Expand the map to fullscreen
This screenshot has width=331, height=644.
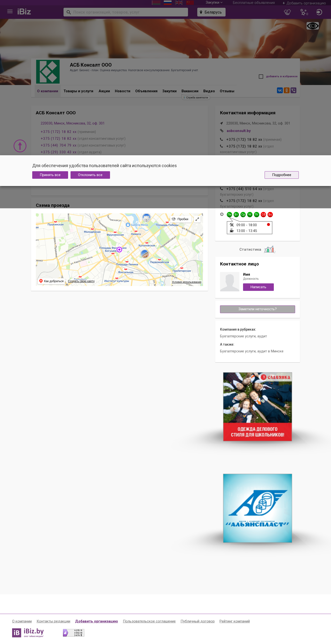coord(197,219)
